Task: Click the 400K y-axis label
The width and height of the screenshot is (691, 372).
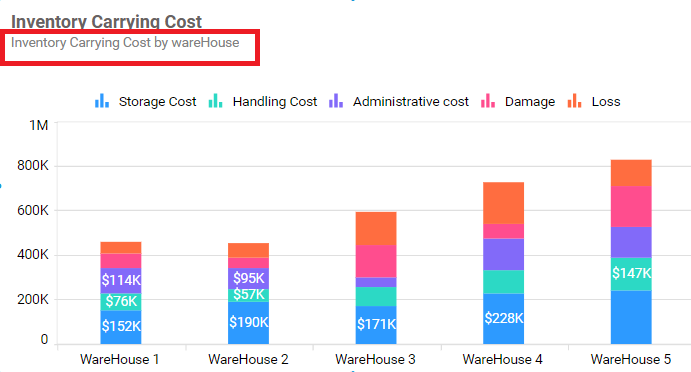Action: pos(33,255)
